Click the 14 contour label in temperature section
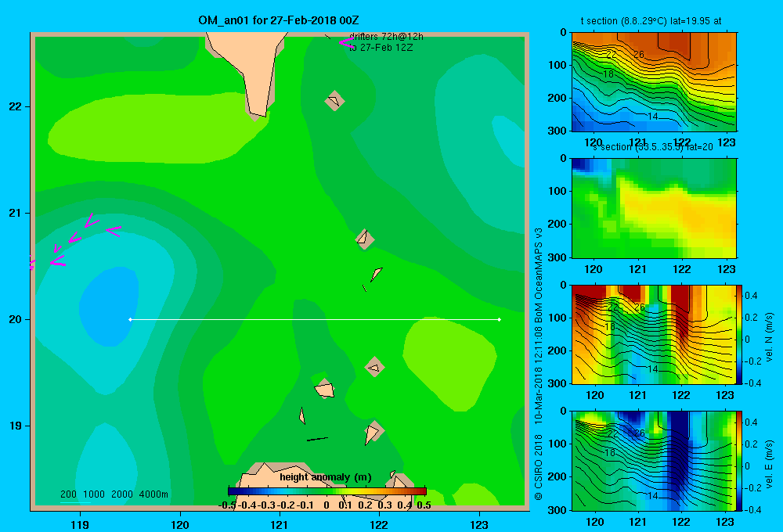This screenshot has width=783, height=532. point(652,117)
